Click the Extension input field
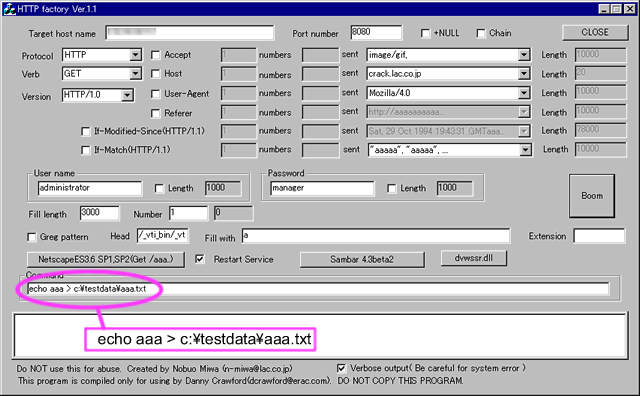This screenshot has width=640, height=396. click(599, 236)
